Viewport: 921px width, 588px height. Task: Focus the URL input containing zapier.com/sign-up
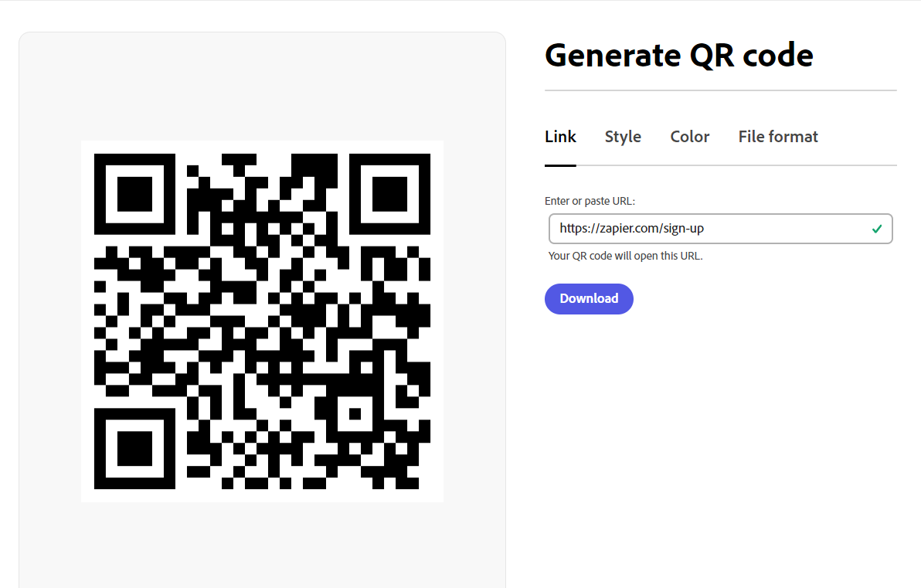coord(720,229)
